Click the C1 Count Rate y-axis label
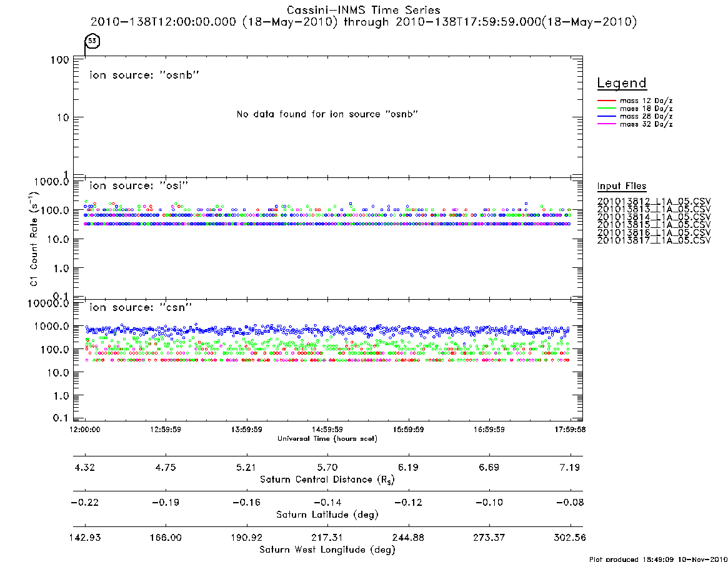 tap(34, 239)
